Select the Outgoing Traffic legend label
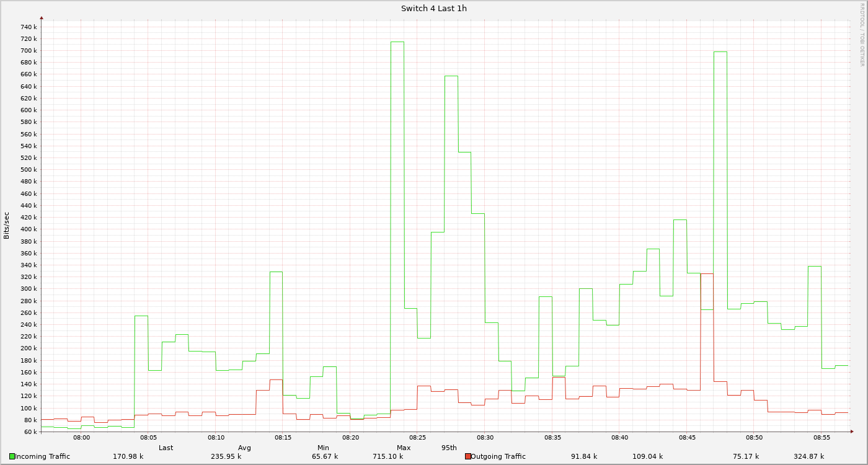Image resolution: width=868 pixels, height=465 pixels. pyautogui.click(x=498, y=456)
